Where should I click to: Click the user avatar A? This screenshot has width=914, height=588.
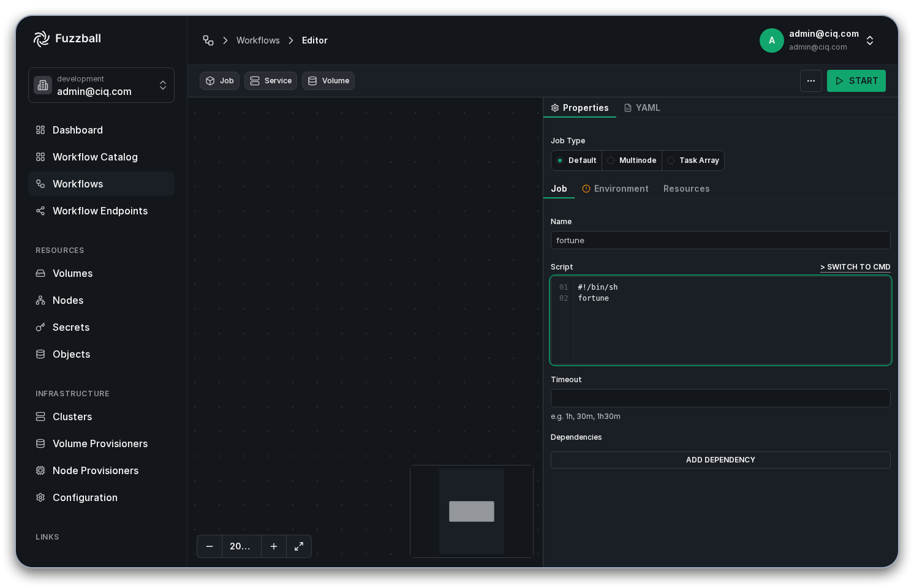click(x=772, y=40)
